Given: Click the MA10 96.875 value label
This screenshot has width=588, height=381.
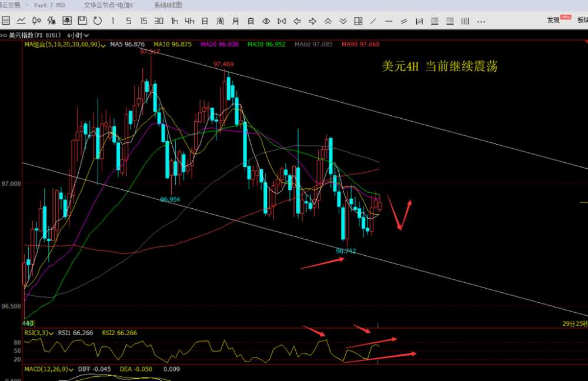Looking at the screenshot, I should (x=172, y=44).
